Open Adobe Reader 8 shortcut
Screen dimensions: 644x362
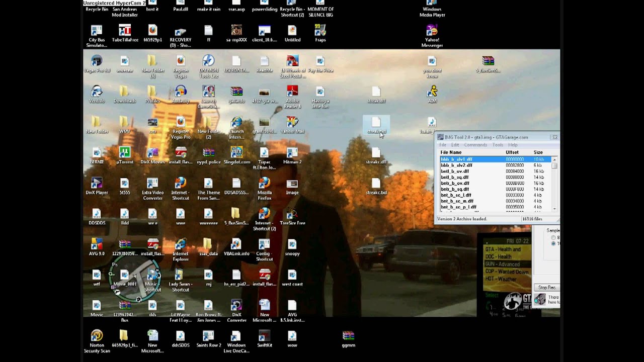(292, 97)
